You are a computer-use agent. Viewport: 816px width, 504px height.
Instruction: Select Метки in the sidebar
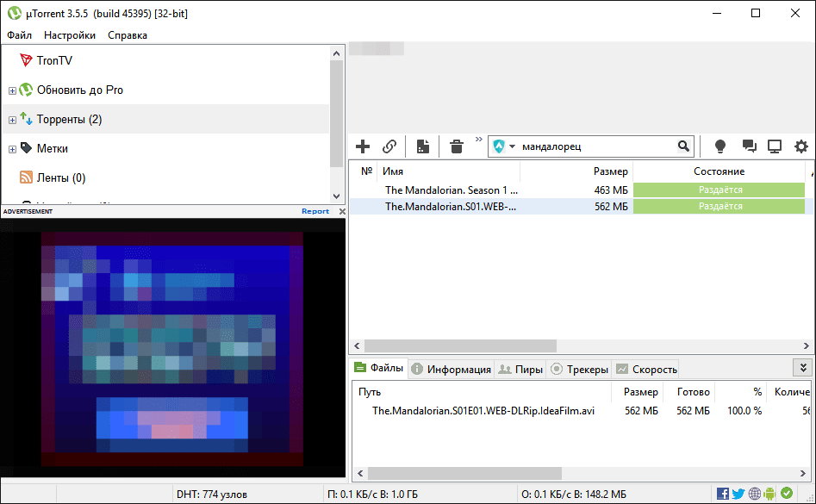(x=52, y=149)
